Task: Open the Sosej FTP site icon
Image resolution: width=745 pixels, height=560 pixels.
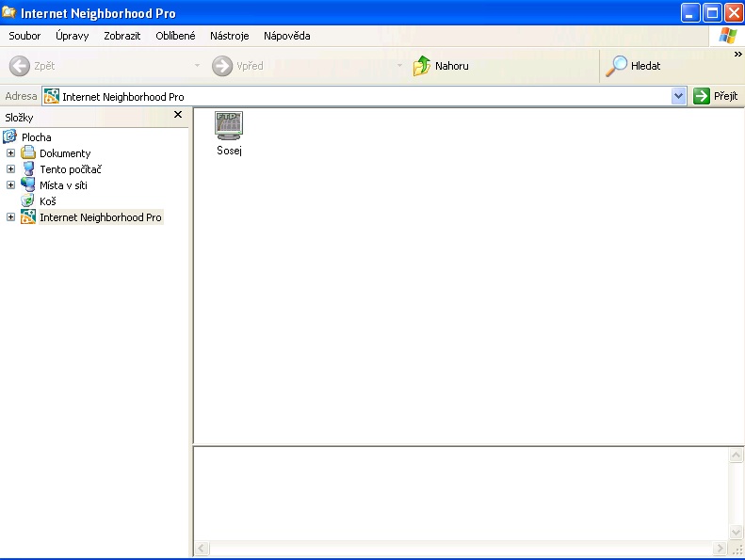Action: tap(229, 125)
